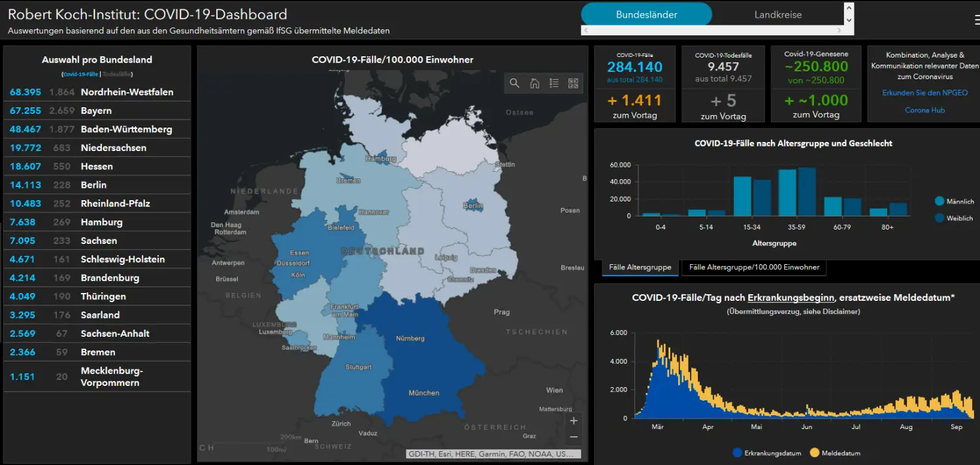This screenshot has width=980, height=465.
Task: Select Mecklenburg-Vorpommern in the state list
Action: point(111,377)
